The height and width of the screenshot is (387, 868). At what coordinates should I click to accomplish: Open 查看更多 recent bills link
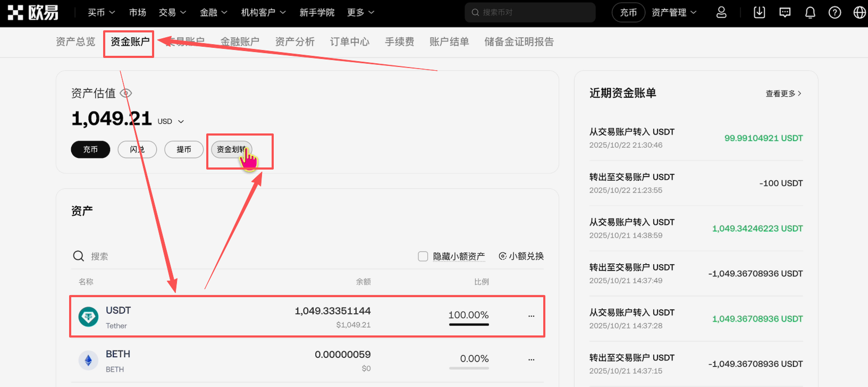[783, 94]
